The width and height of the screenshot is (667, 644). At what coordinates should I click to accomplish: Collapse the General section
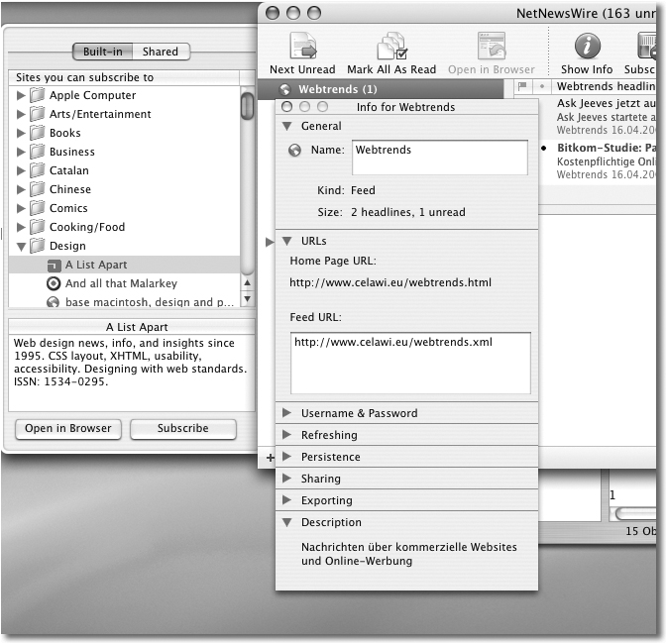[x=287, y=127]
